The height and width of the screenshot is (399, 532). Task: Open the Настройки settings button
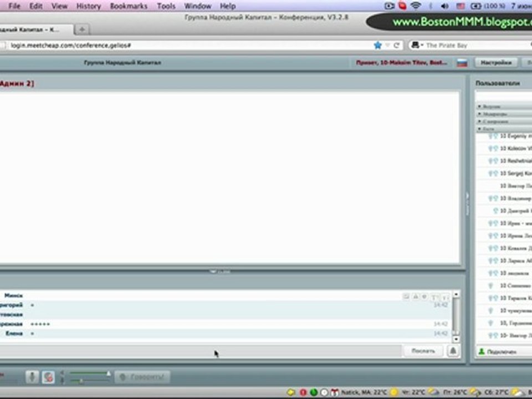pyautogui.click(x=495, y=63)
